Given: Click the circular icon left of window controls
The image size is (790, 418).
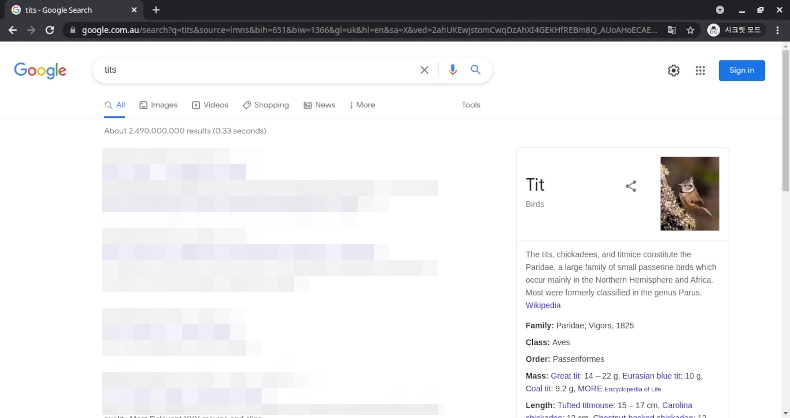Looking at the screenshot, I should click(720, 10).
